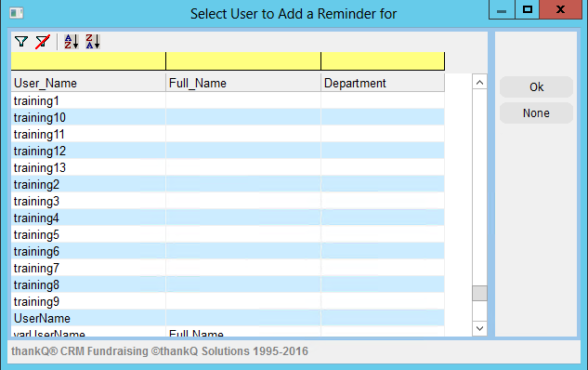Select the UserName row
This screenshot has height=370, width=588.
[x=228, y=318]
